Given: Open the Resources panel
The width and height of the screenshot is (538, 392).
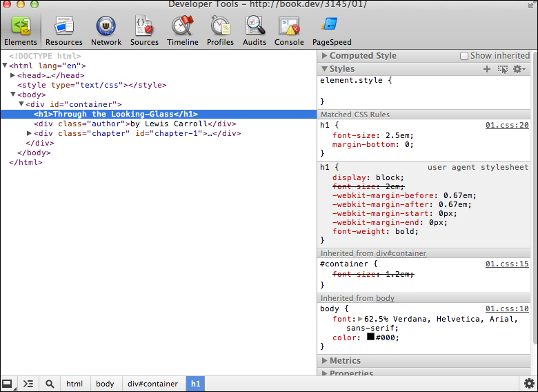Looking at the screenshot, I should (64, 31).
